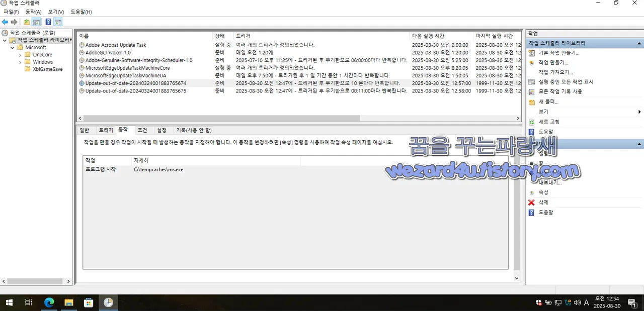Screen dimensions: 644x311
Task: Open Microsoft Edge from the taskbar
Action: [x=49, y=302]
